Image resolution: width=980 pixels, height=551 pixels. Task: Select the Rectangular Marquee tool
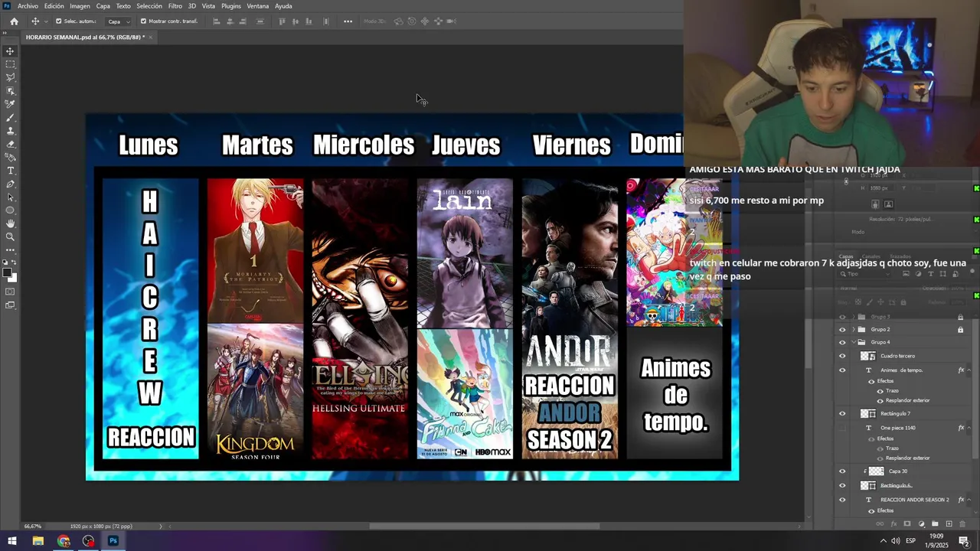10,64
